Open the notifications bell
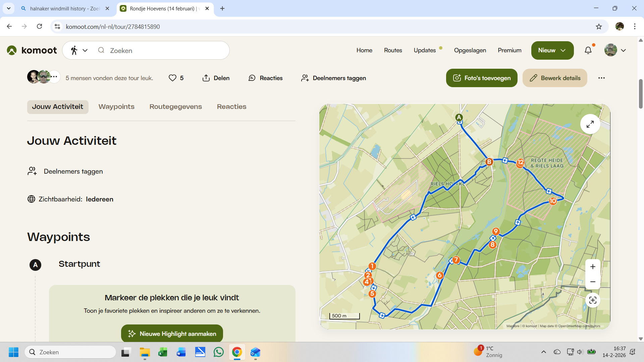644x362 pixels. click(588, 50)
